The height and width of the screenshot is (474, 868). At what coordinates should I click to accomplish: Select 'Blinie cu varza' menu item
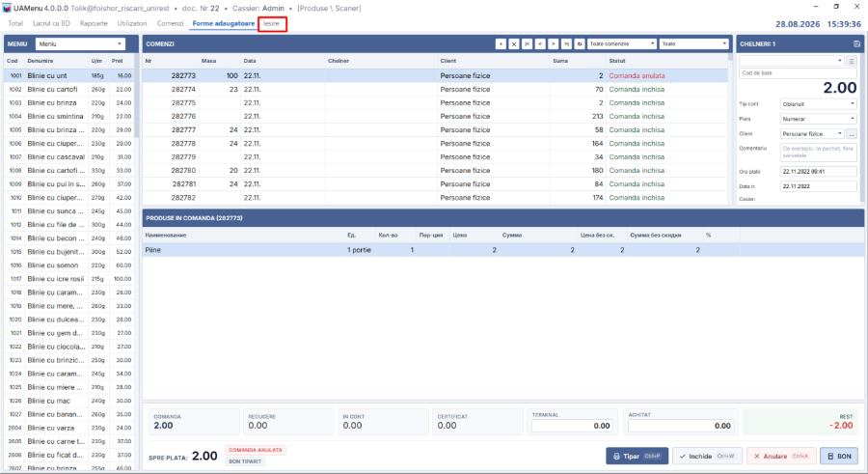click(69, 428)
